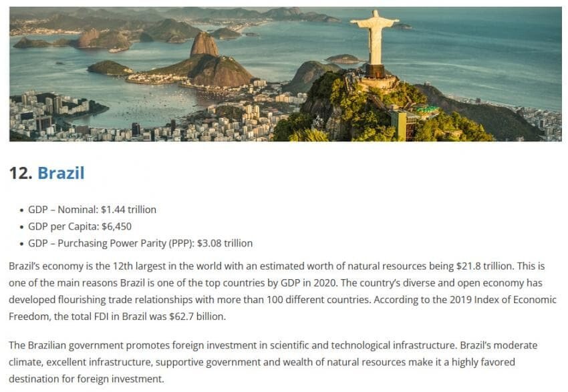The height and width of the screenshot is (392, 568).
Task: Click the bullet dot before "GDP – Nominal"
Action: point(21,210)
